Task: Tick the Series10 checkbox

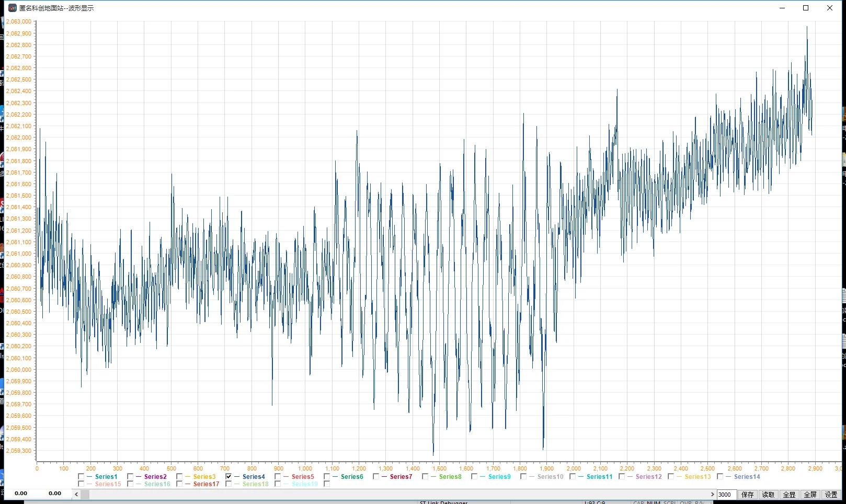Action: click(523, 477)
